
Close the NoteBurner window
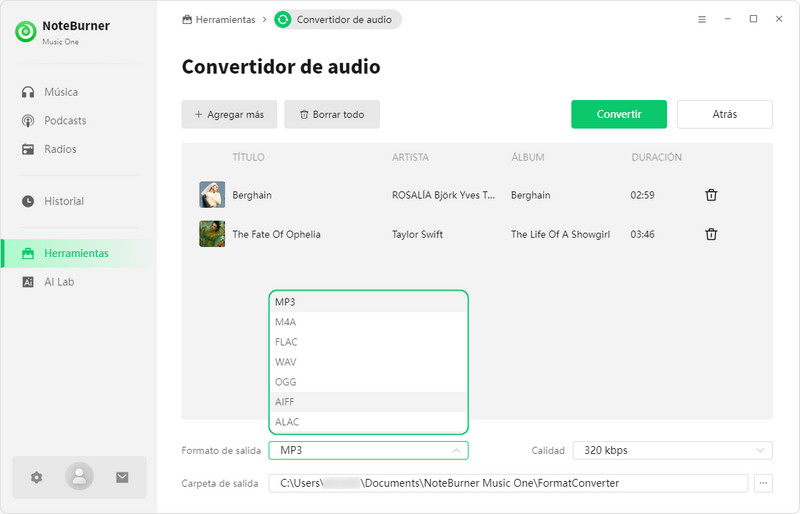click(779, 19)
